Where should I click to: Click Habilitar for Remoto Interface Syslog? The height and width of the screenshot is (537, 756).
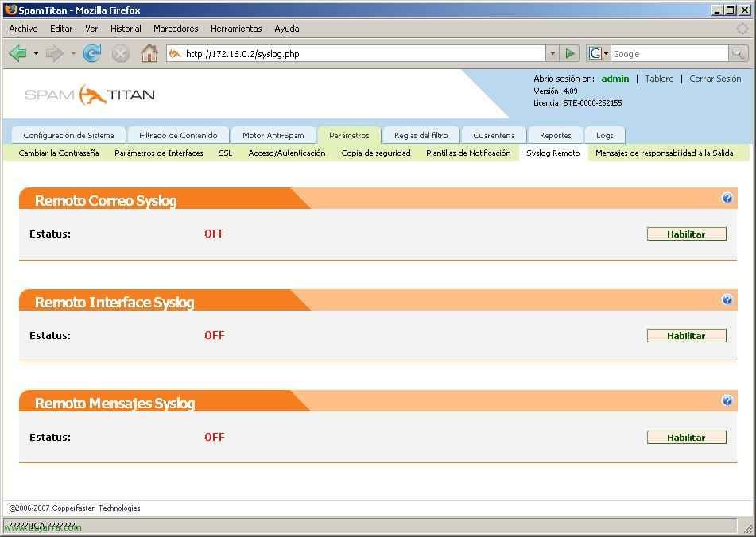[x=686, y=336]
